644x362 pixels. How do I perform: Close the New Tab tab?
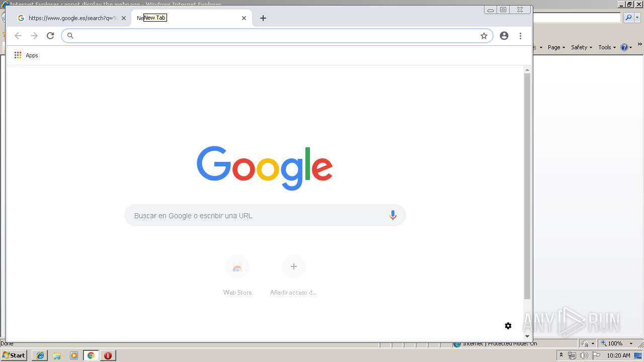[244, 18]
